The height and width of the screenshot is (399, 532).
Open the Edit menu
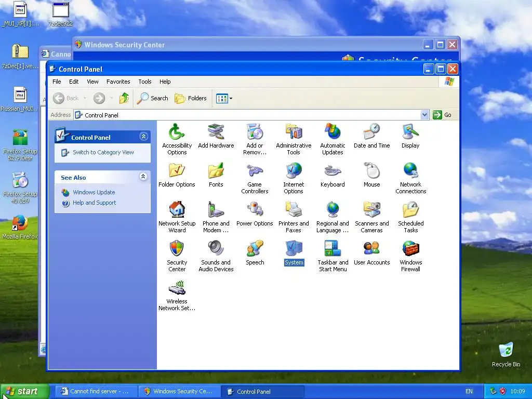click(x=74, y=82)
